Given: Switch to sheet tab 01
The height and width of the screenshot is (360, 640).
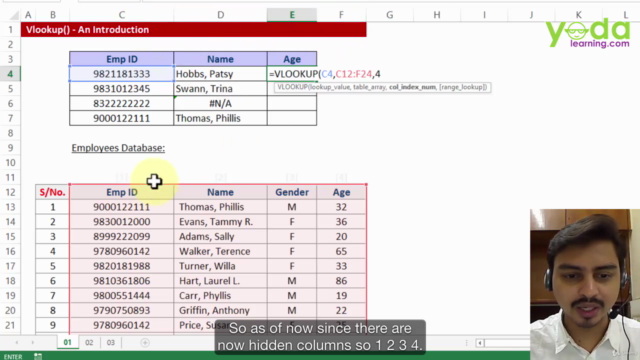Looking at the screenshot, I should click(67, 342).
